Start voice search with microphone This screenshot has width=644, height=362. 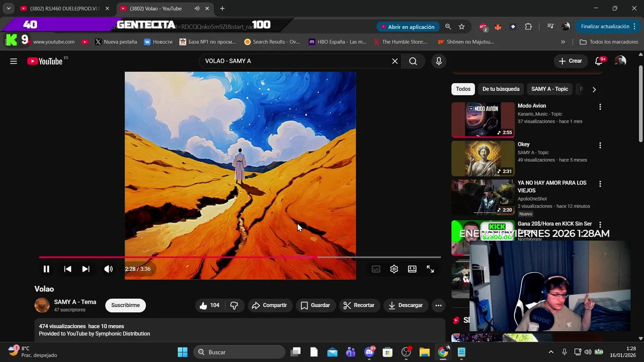click(x=439, y=61)
